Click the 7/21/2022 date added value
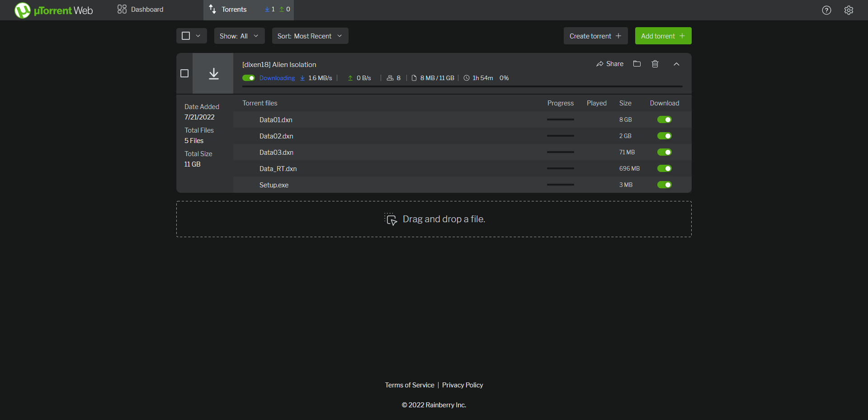Viewport: 868px width, 420px height. pos(199,117)
